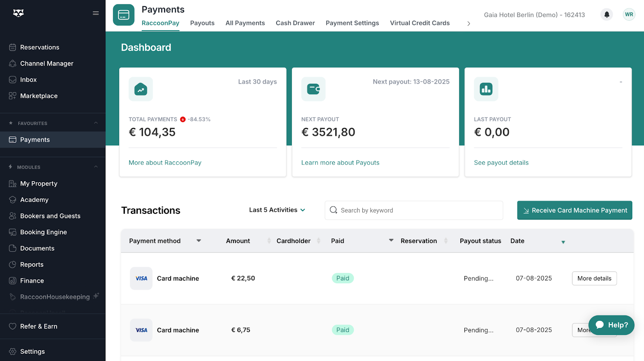
Task: Click the Refer & Earn heart icon
Action: (12, 326)
